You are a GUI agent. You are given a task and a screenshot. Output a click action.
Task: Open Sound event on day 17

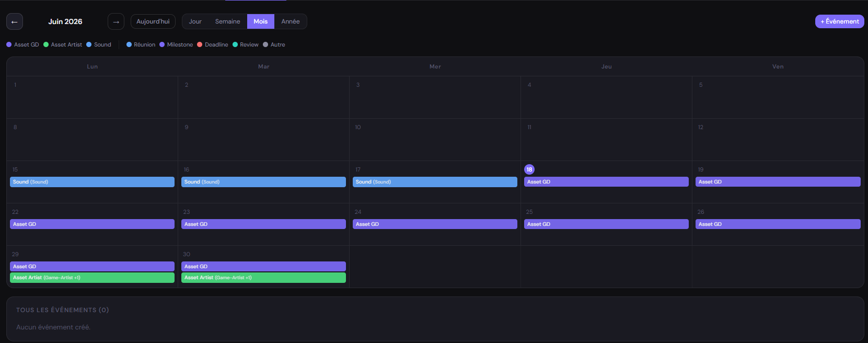[x=435, y=182]
